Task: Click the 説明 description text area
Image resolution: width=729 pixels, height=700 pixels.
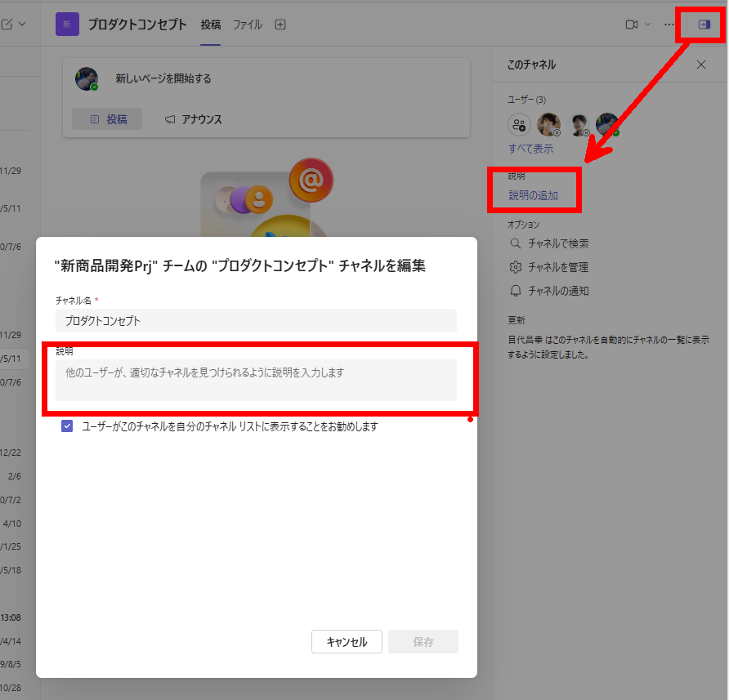Action: click(256, 380)
